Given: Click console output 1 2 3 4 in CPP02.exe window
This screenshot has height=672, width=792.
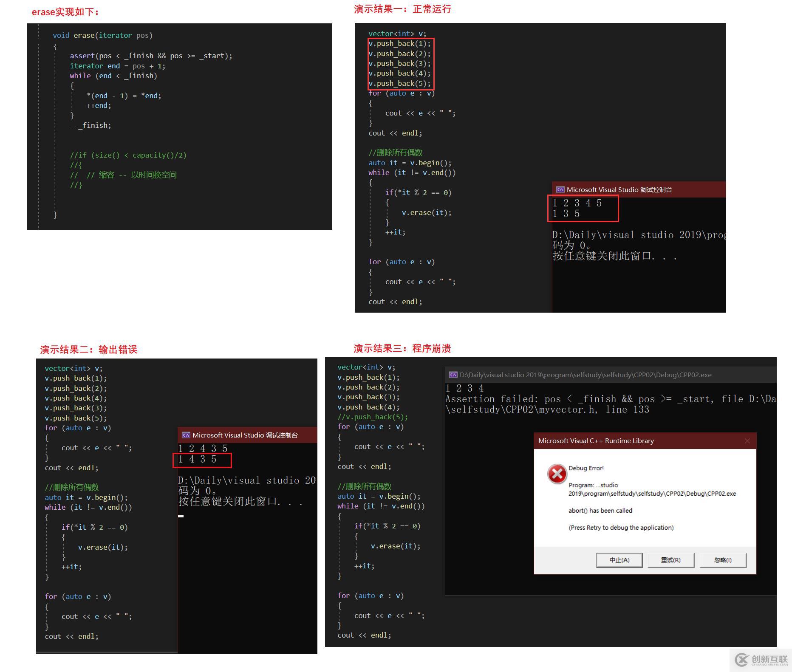Looking at the screenshot, I should pos(464,388).
